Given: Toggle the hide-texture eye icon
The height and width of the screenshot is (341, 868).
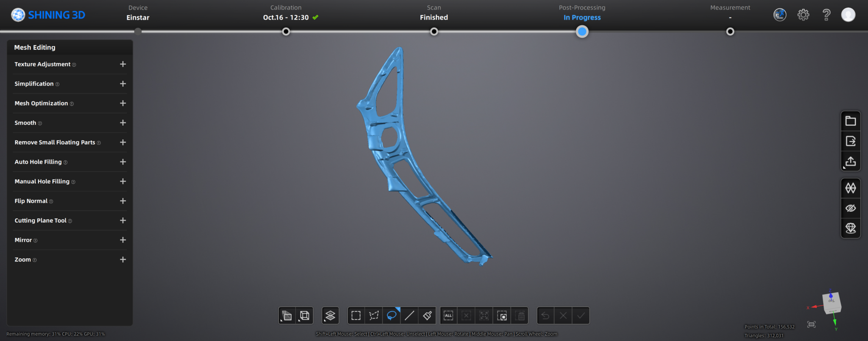Looking at the screenshot, I should (x=851, y=208).
